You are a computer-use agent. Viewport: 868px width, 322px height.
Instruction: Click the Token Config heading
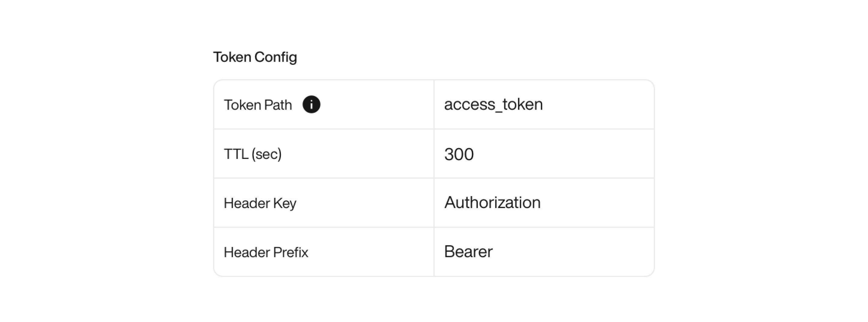pyautogui.click(x=255, y=56)
